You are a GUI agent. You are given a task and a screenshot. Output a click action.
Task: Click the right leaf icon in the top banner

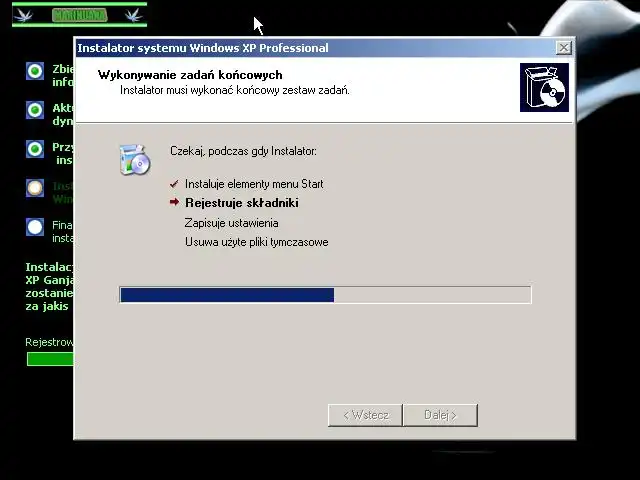point(134,16)
